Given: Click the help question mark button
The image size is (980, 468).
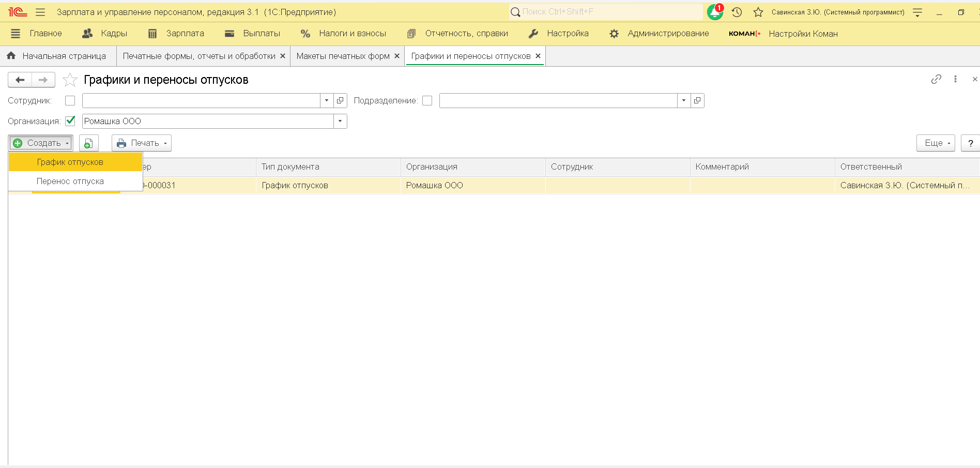Looking at the screenshot, I should [x=970, y=143].
